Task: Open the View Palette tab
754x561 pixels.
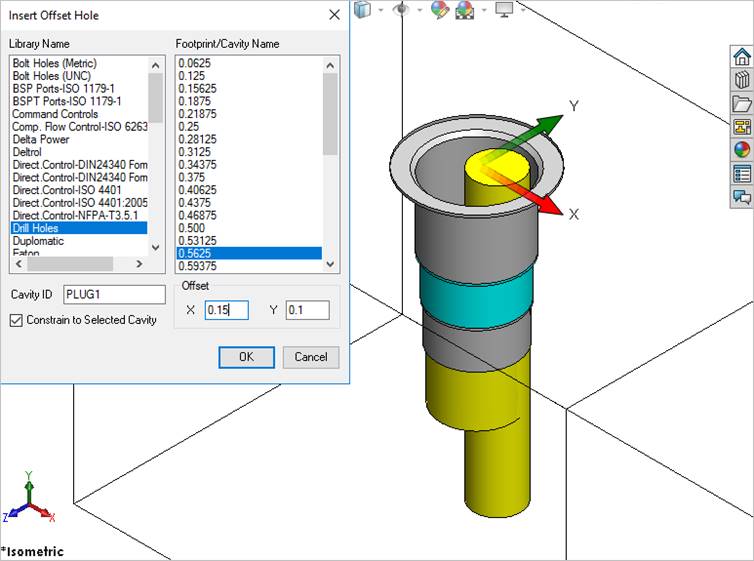Action: 742,127
